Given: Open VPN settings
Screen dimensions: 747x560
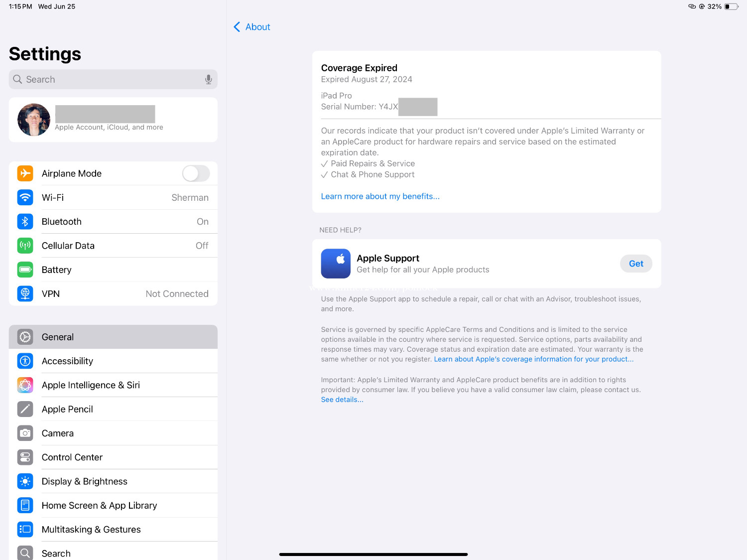Looking at the screenshot, I should [x=113, y=293].
